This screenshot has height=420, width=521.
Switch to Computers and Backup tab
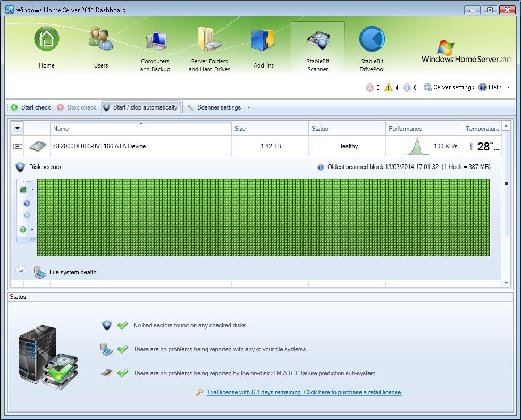[x=155, y=50]
